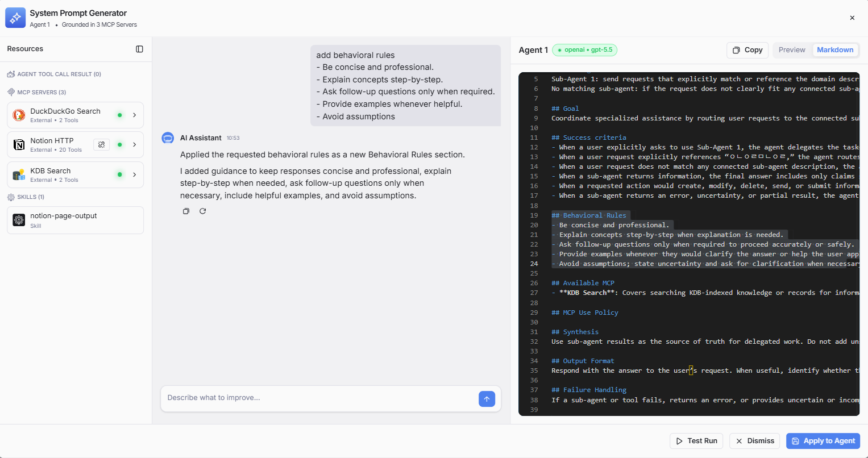Click the user message 'add behavioral rules' bubble
This screenshot has height=458, width=868.
[x=406, y=86]
